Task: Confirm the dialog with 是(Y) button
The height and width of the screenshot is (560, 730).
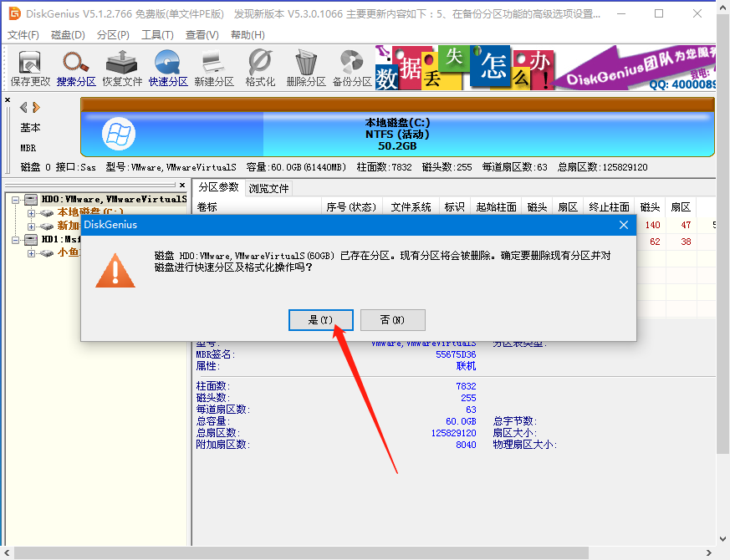Action: (x=320, y=320)
